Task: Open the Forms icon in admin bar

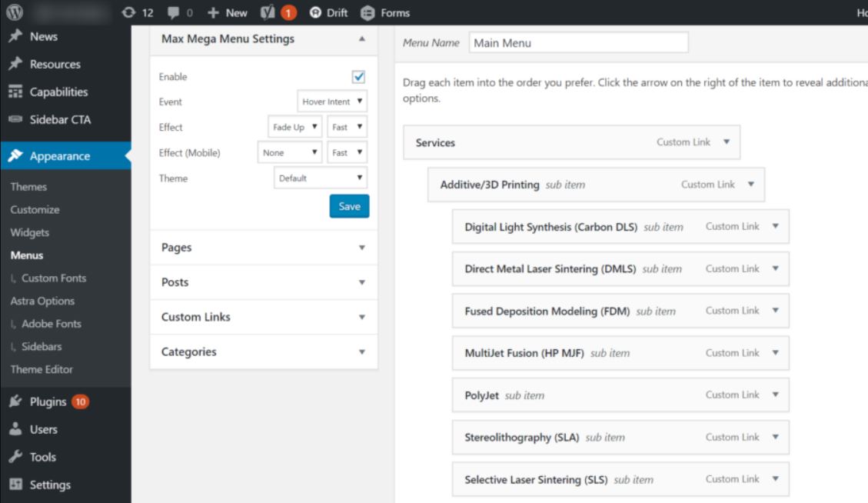Action: pos(367,13)
